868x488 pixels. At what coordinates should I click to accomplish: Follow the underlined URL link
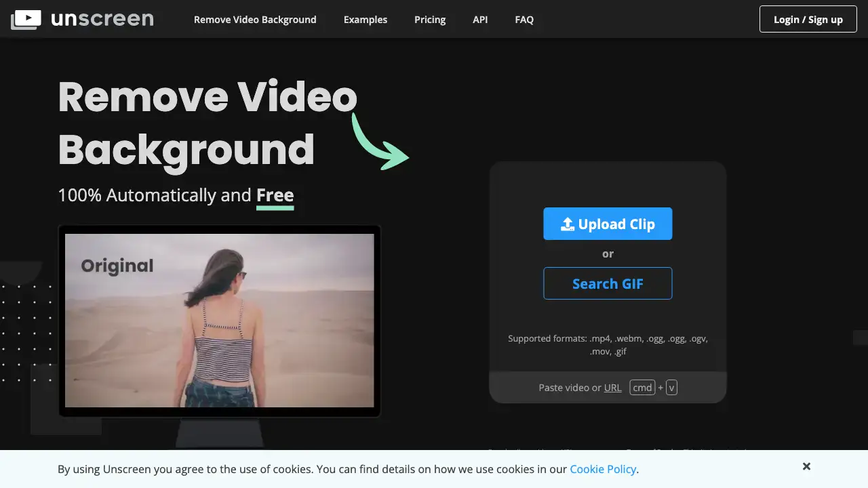[x=612, y=388]
